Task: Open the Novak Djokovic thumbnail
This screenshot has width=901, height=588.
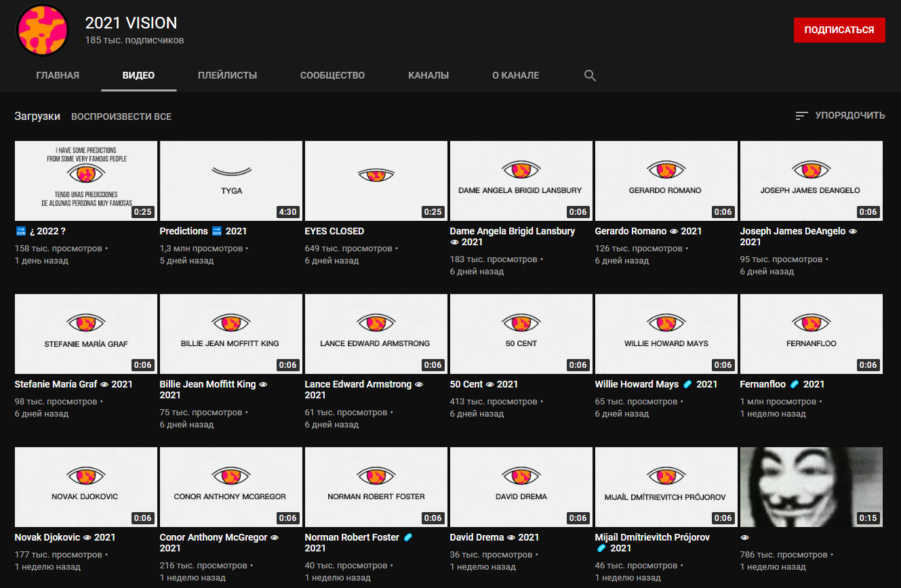Action: click(86, 487)
